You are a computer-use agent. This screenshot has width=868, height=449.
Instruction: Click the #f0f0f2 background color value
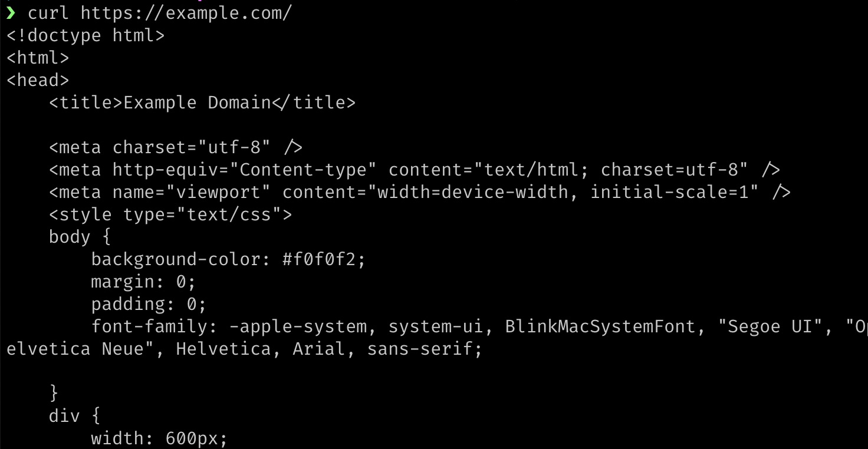pyautogui.click(x=320, y=259)
